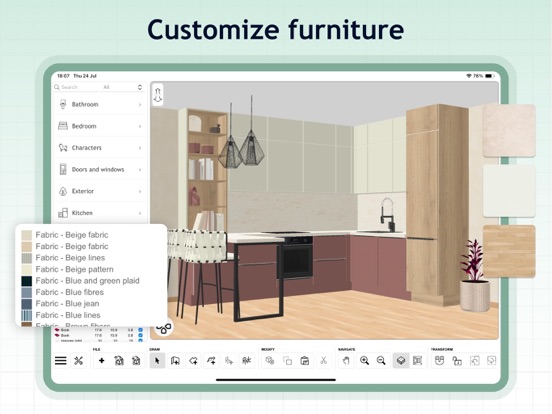Open preferences tools icon
This screenshot has width=552, height=414.
click(79, 360)
